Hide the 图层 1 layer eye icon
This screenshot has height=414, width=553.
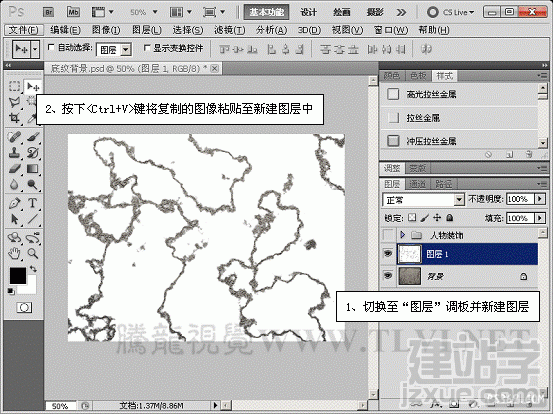click(x=388, y=253)
